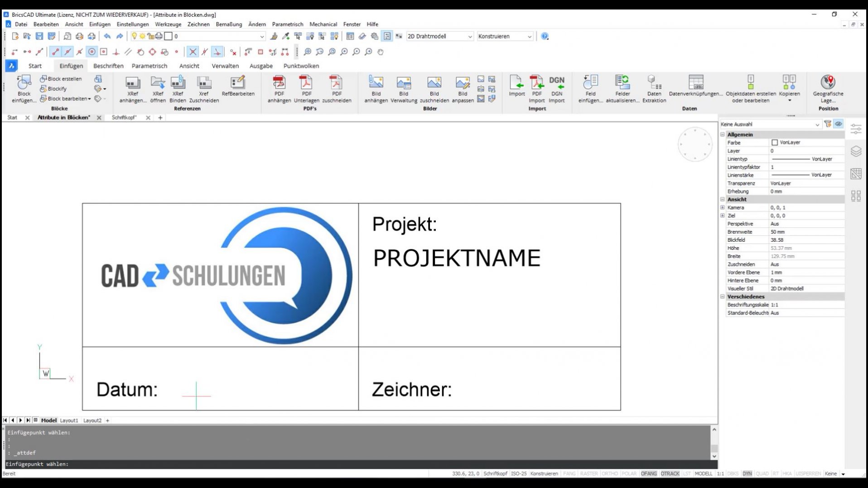The height and width of the screenshot is (488, 868).
Task: Toggle FANG in status bar
Action: click(569, 474)
